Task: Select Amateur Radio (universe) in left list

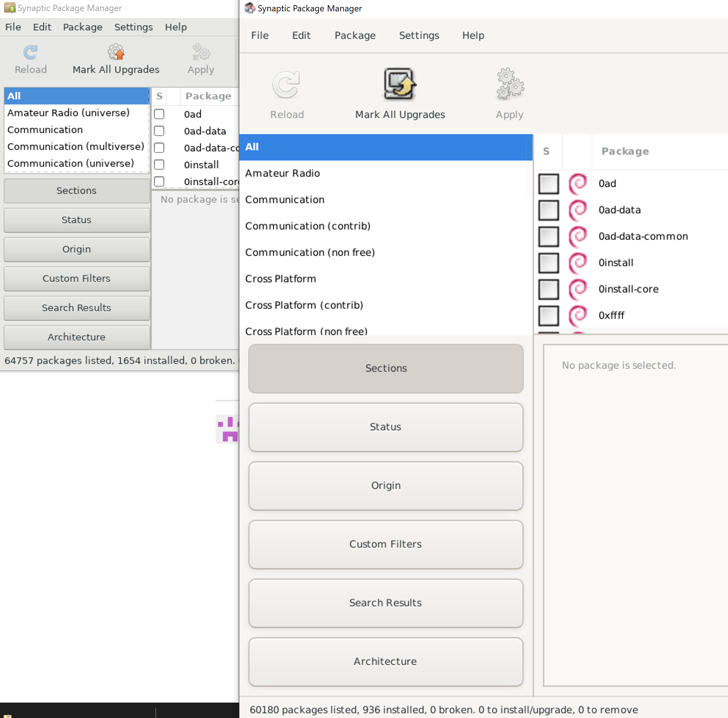Action: (x=68, y=113)
